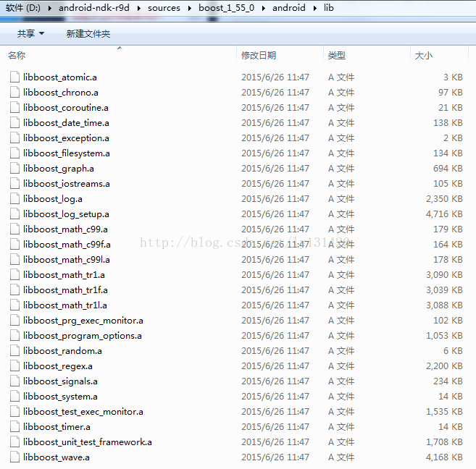Select file libboost_timer.a by name
This screenshot has height=469, width=476.
(x=57, y=427)
